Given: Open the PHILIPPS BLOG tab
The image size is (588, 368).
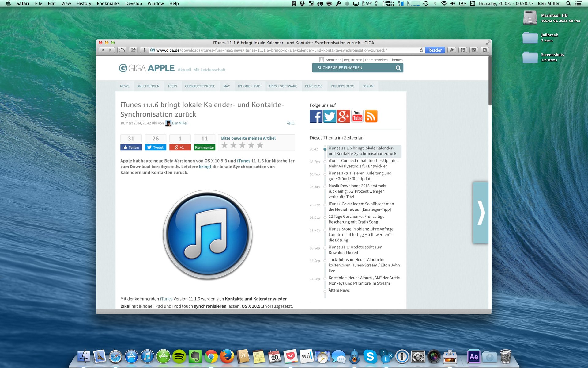Looking at the screenshot, I should click(342, 86).
